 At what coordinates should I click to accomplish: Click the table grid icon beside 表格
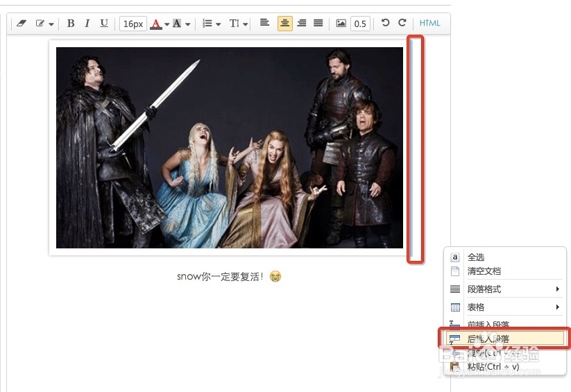coord(455,307)
